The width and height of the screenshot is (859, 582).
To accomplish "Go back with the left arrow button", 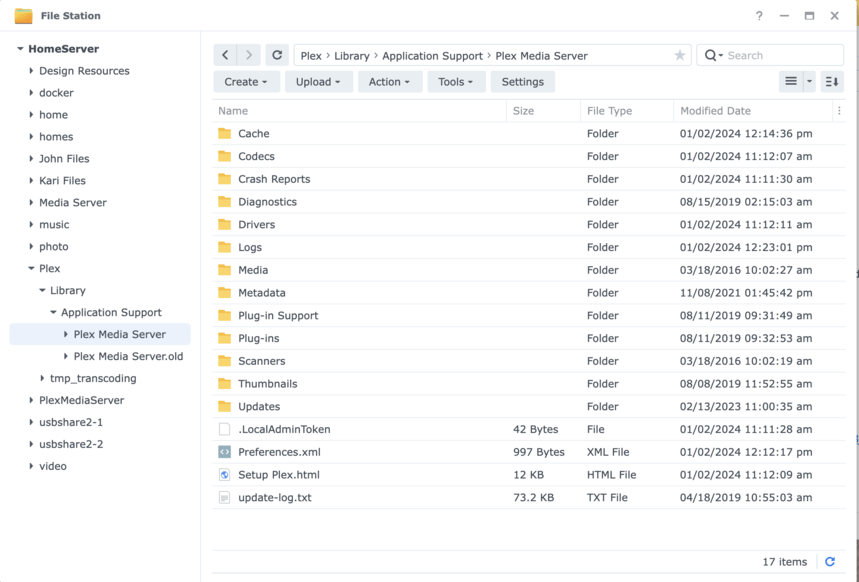I will (x=225, y=55).
